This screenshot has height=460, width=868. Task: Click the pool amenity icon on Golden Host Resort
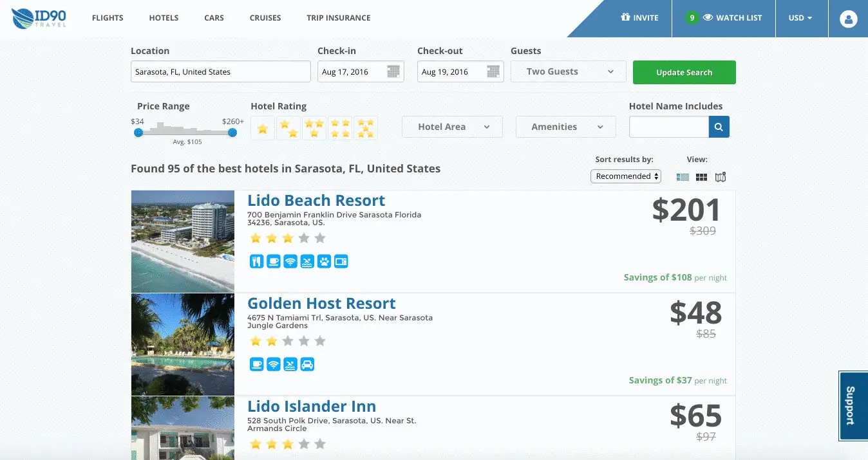click(x=290, y=363)
